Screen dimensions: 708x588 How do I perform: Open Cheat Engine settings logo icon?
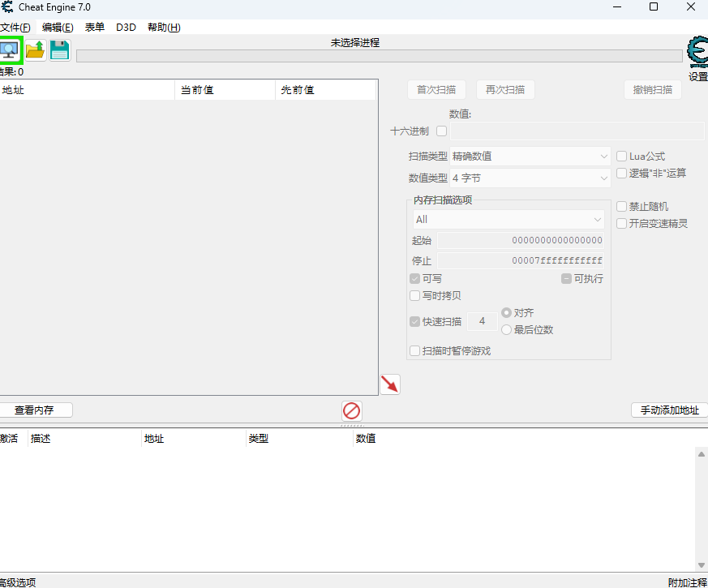pos(697,51)
